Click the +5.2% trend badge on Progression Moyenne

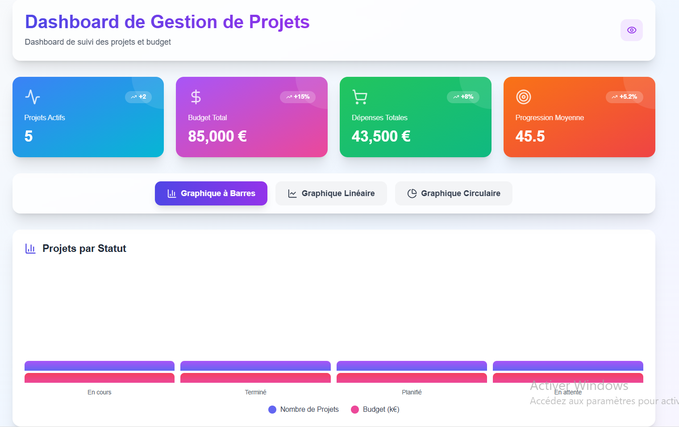point(624,97)
